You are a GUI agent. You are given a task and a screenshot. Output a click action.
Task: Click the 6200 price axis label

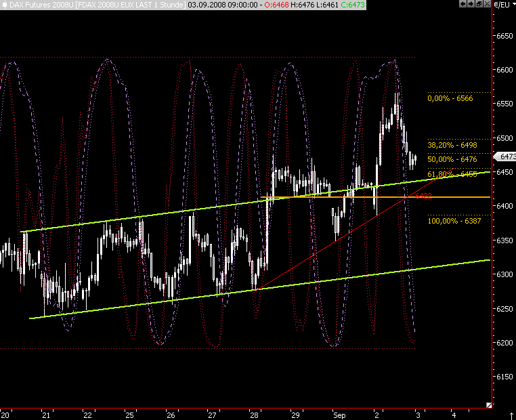tap(504, 343)
